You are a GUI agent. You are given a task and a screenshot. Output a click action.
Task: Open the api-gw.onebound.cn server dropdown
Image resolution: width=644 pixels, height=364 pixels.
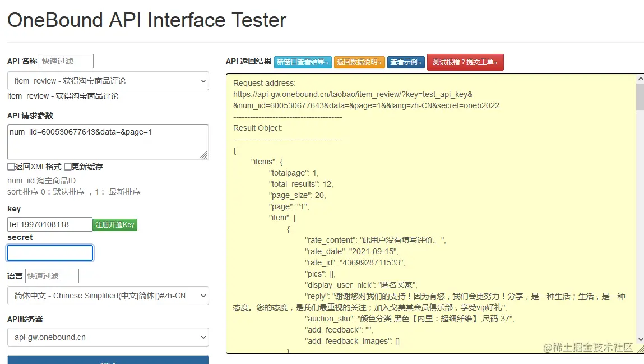pos(108,337)
